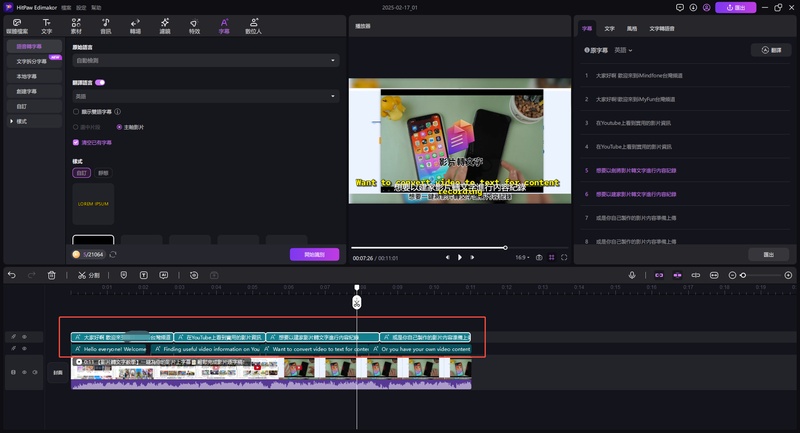Click the redo arrow in timeline toolbar

tap(32, 275)
